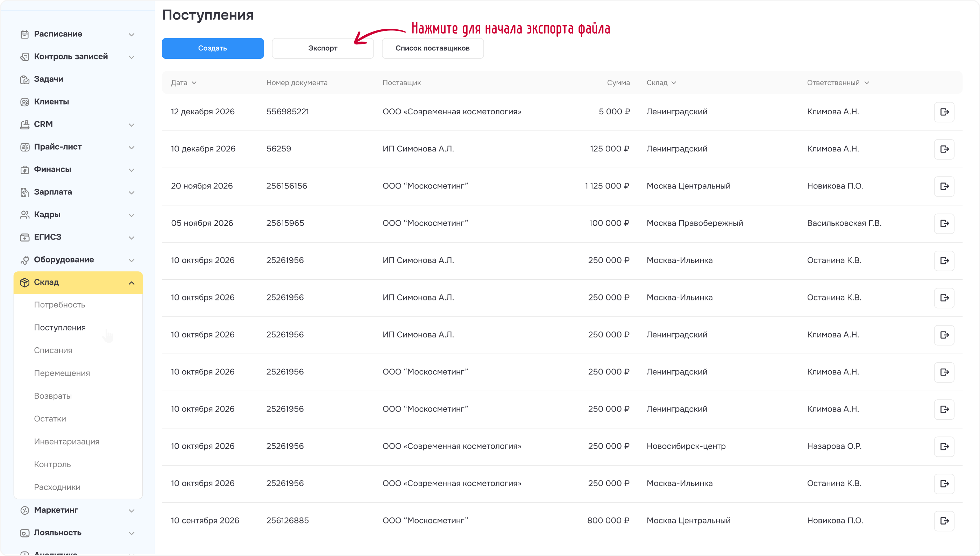Screen dimensions: 980x556
Task: Select the Списания submenu item
Action: [x=53, y=350]
